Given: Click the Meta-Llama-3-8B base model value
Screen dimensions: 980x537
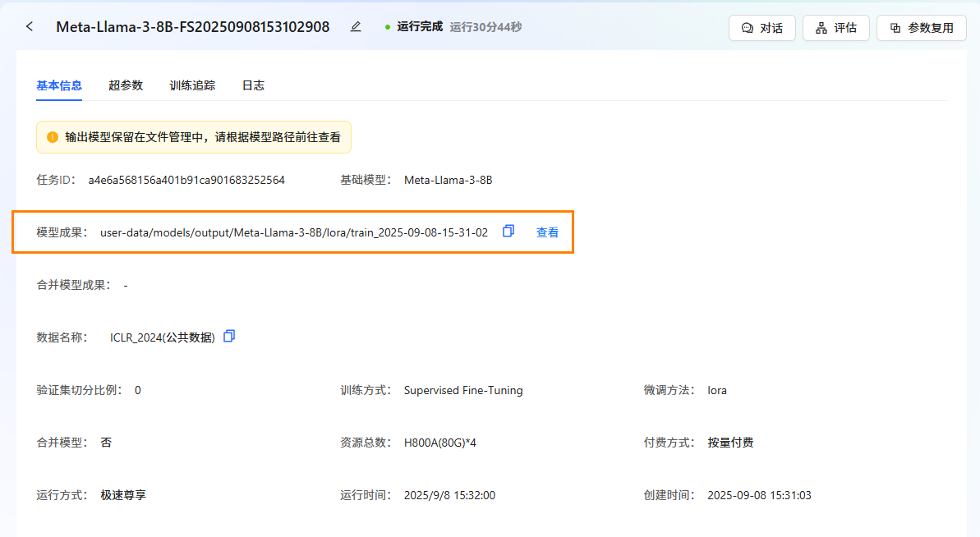Looking at the screenshot, I should [x=448, y=180].
